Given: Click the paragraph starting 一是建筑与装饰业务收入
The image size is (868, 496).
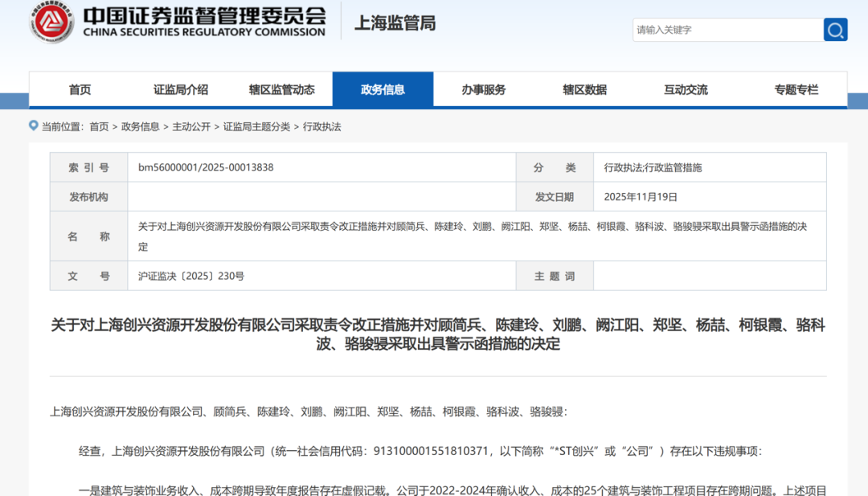Looking at the screenshot, I should click(452, 490).
